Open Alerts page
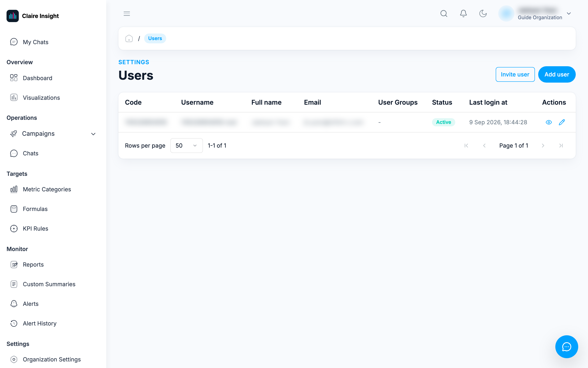This screenshot has width=588, height=368. pyautogui.click(x=31, y=304)
